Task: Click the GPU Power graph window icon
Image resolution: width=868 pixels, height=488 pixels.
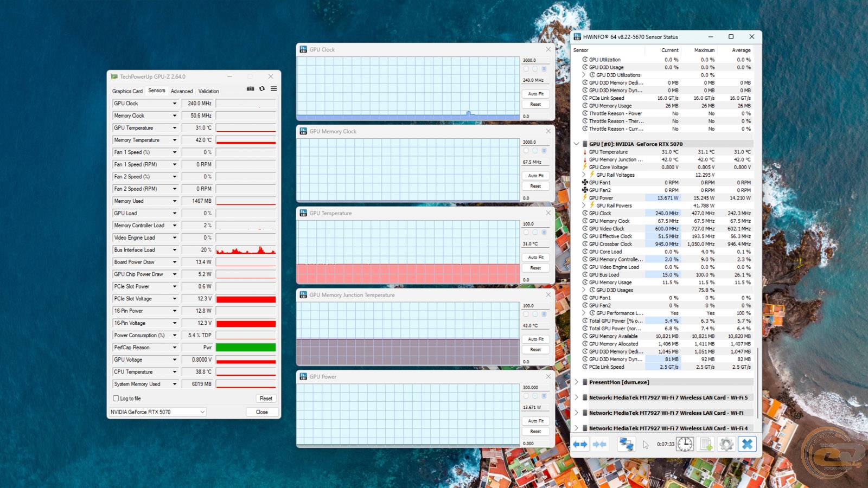Action: click(303, 377)
